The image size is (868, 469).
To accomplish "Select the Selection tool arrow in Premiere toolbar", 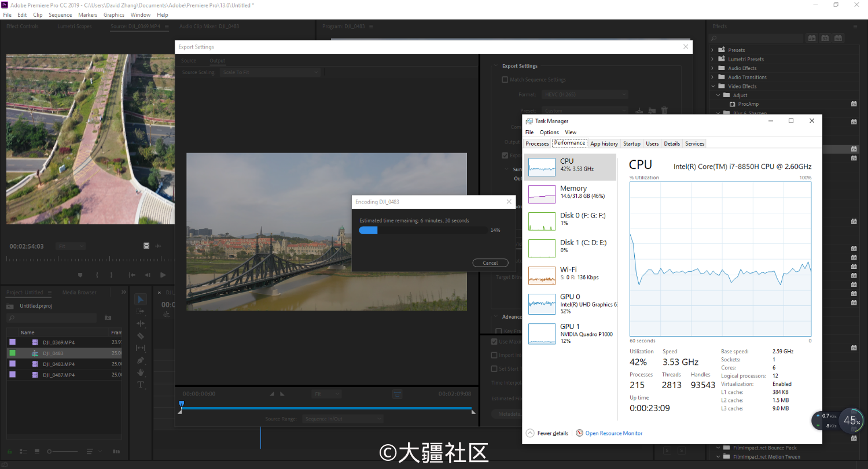I will pos(141,299).
